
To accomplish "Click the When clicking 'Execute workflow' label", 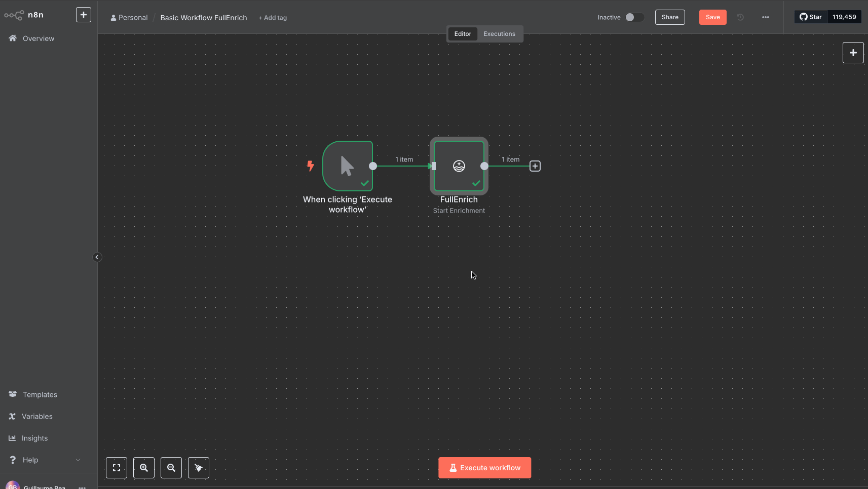I will pyautogui.click(x=348, y=205).
